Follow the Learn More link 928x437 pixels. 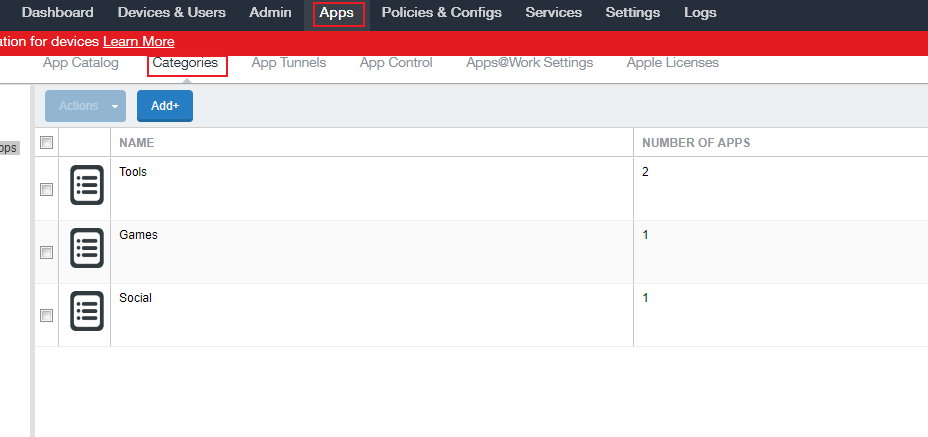pyautogui.click(x=138, y=42)
